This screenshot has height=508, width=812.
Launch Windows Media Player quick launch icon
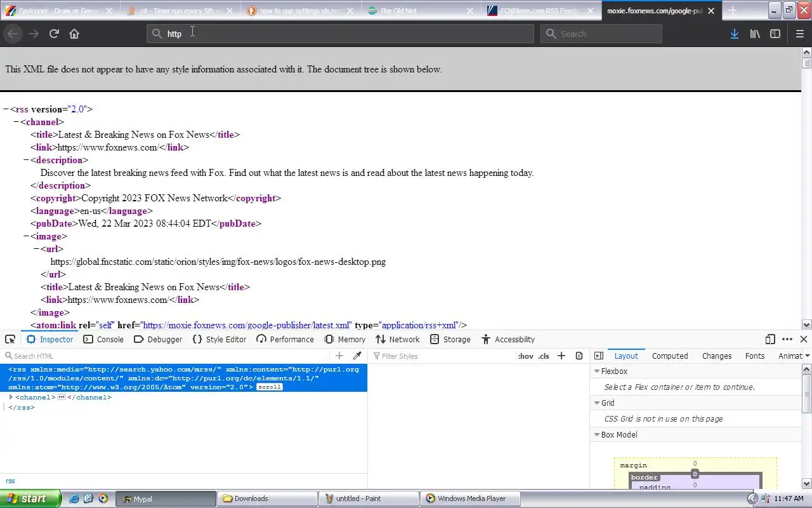pyautogui.click(x=103, y=498)
